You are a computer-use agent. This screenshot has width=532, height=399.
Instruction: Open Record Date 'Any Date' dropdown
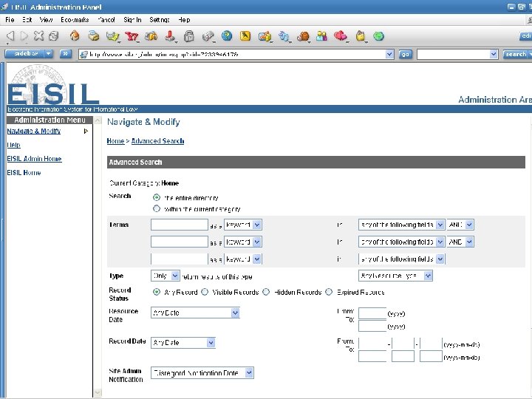coord(183,343)
